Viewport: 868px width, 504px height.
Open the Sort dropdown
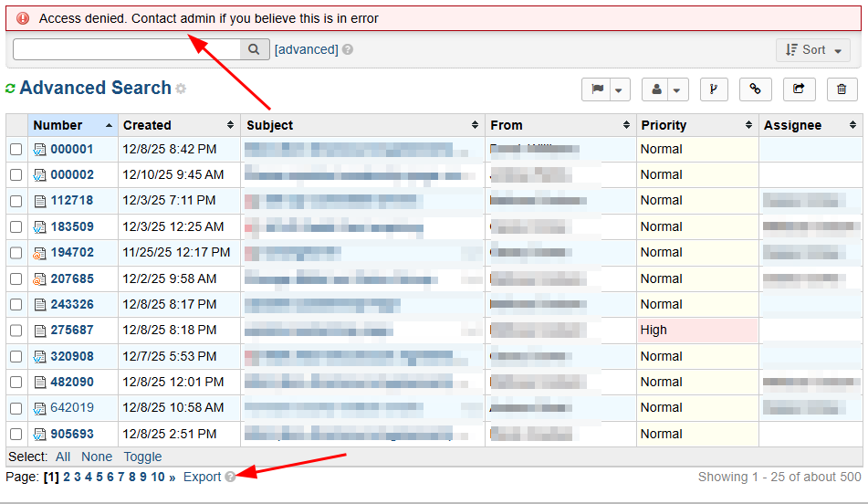pyautogui.click(x=812, y=50)
